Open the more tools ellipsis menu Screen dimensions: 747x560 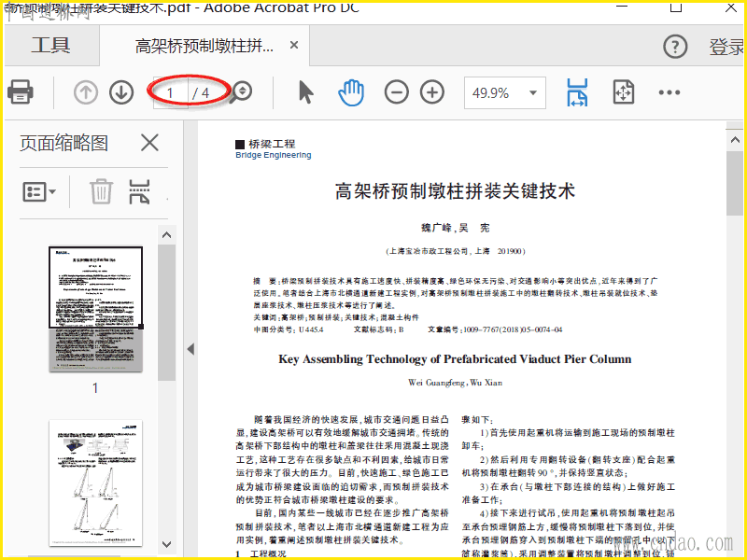(x=669, y=92)
